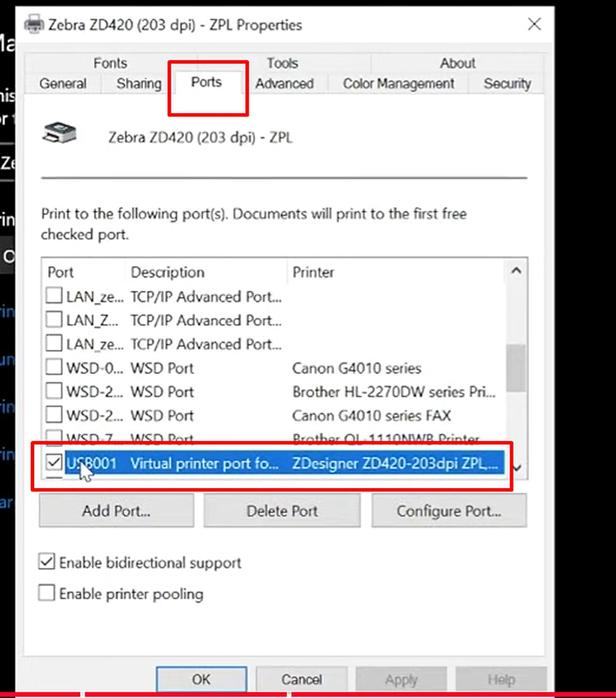Click the Zebra ZD420 printer icon
616x698 pixels.
59,133
